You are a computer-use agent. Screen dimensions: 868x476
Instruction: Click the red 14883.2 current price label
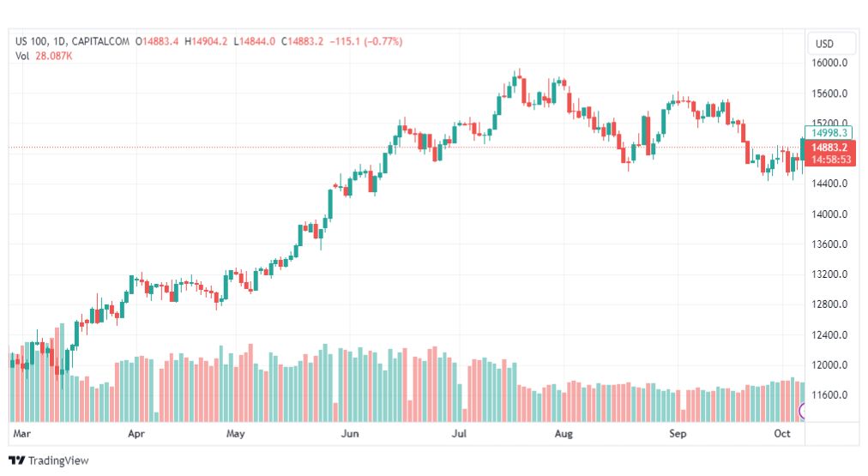[829, 148]
